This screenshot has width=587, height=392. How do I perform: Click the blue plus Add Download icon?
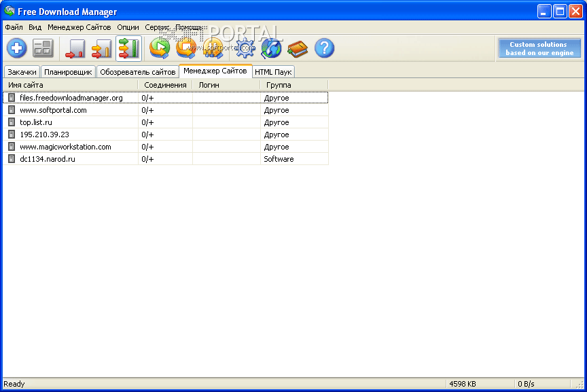[17, 48]
